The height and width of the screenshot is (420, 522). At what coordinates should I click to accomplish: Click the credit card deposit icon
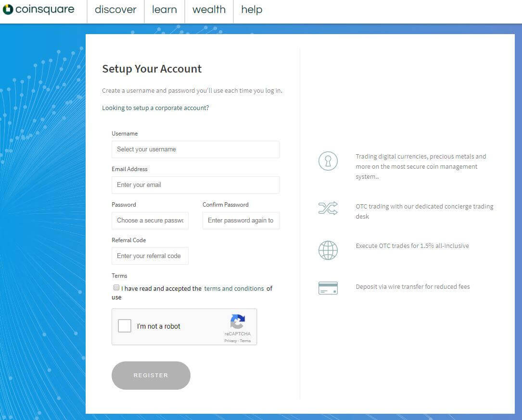point(328,288)
